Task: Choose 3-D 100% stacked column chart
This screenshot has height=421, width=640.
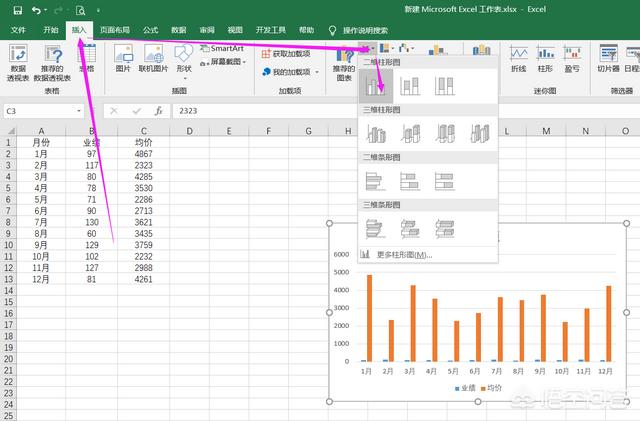Action: pos(445,134)
